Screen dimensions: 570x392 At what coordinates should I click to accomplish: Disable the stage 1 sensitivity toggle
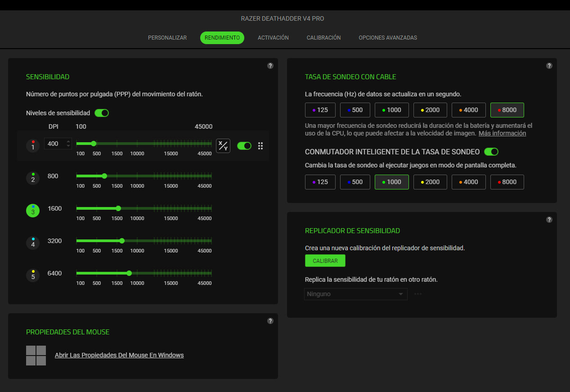pyautogui.click(x=244, y=146)
